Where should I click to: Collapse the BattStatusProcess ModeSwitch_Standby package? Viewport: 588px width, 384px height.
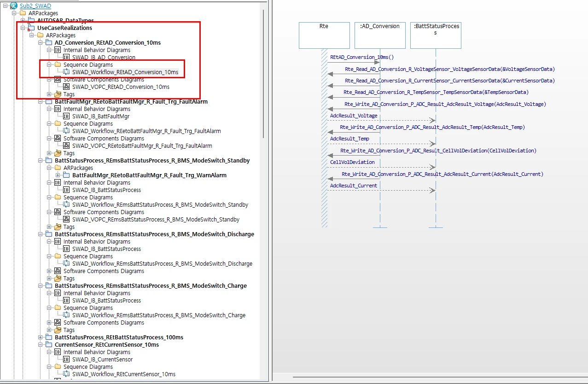click(40, 161)
